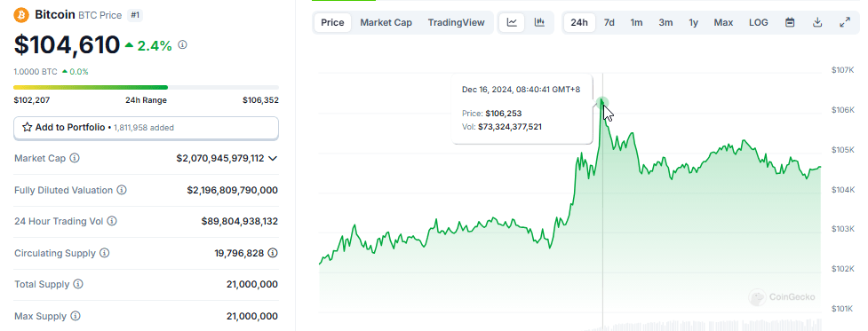The height and width of the screenshot is (331, 868).
Task: Show Market Cap info tooltip icon
Action: tap(74, 158)
